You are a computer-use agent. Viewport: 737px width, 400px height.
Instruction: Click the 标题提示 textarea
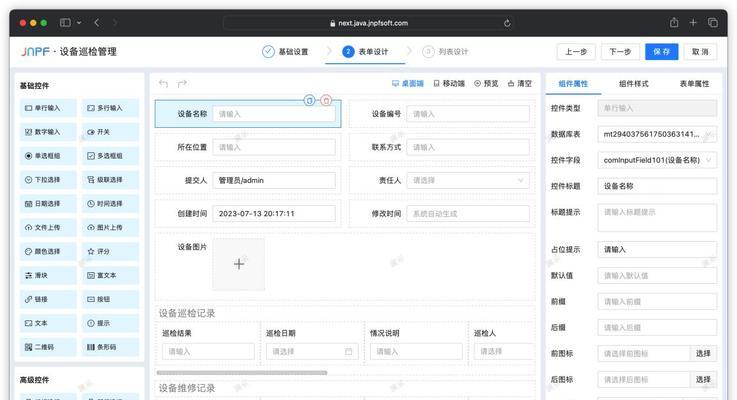657,217
